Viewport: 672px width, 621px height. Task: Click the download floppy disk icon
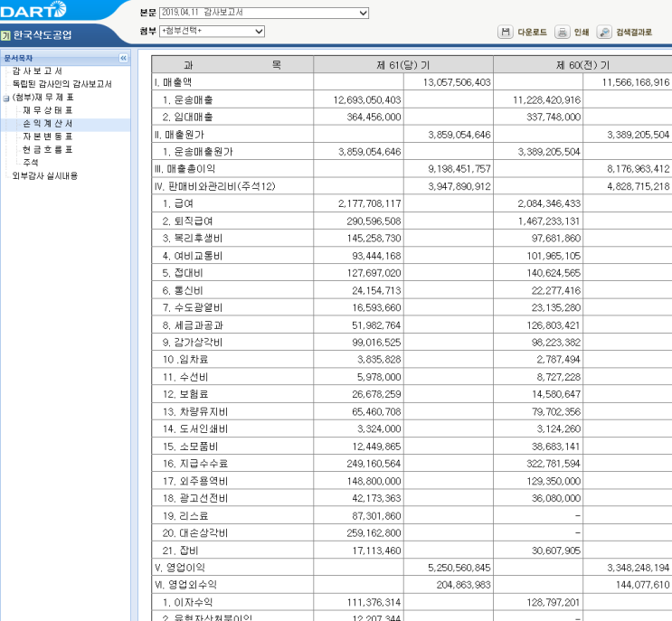pyautogui.click(x=506, y=32)
